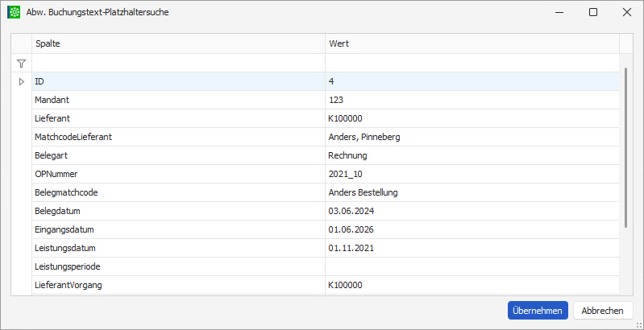Click the window resize grip icon
Screen dimensions: 644x330
(x=638, y=324)
